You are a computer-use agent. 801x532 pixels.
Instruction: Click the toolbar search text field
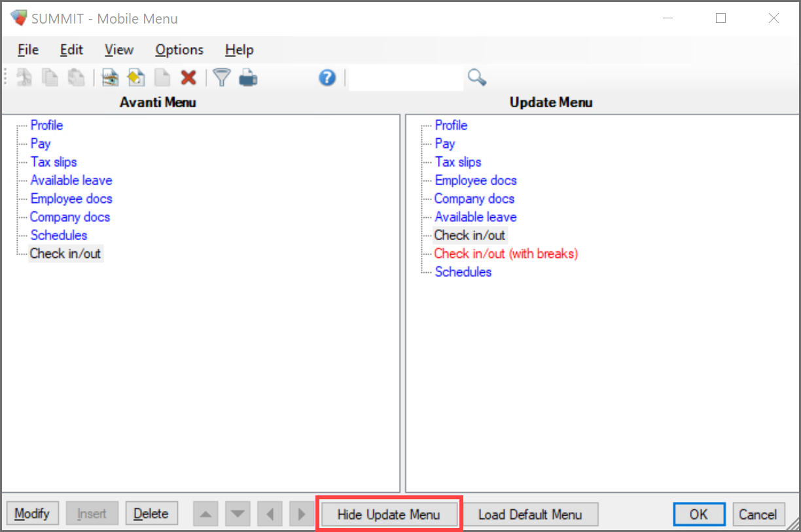click(x=406, y=78)
